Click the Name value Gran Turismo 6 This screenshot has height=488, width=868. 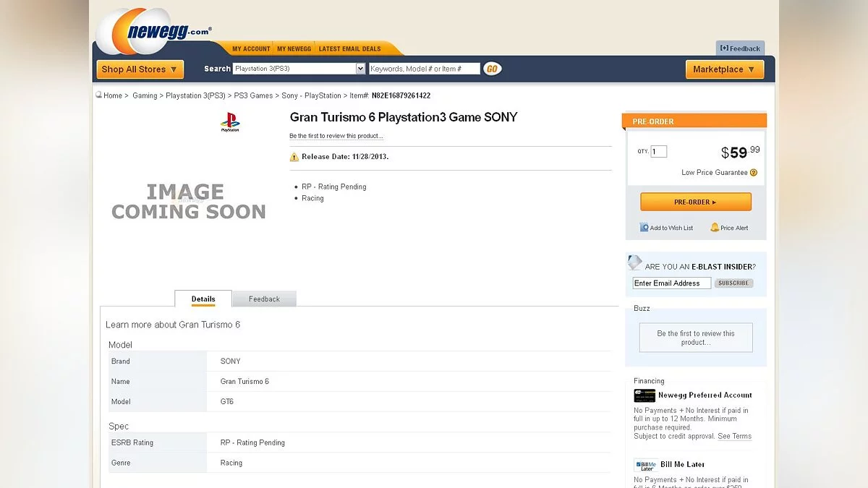tap(244, 382)
